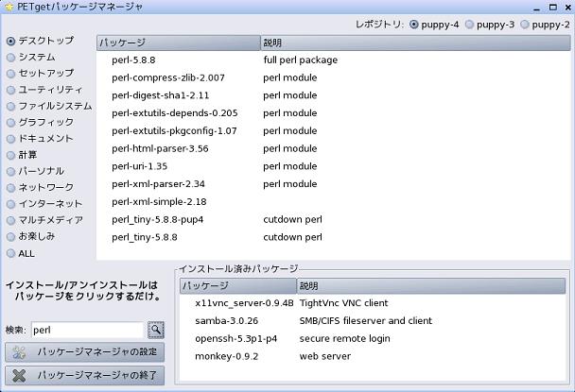Click installed monkey-0.9.2 package
The image size is (575, 392).
227,356
